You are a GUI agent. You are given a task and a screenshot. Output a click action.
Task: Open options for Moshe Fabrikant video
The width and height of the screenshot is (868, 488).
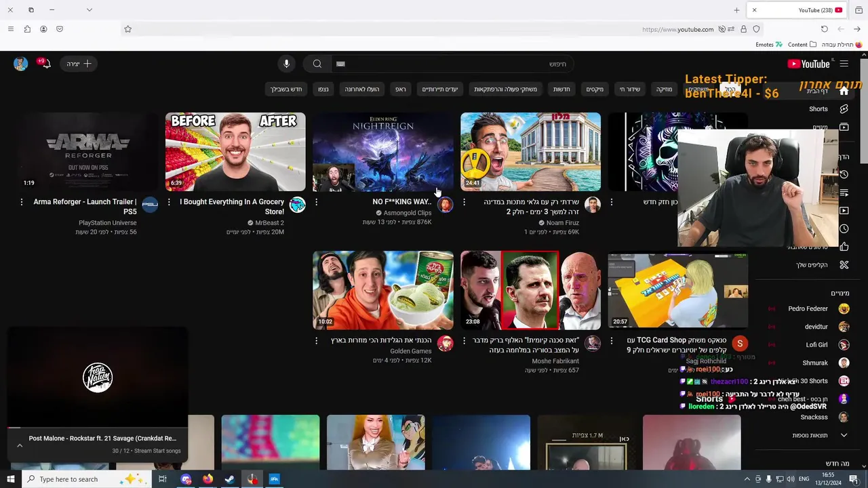point(464,340)
